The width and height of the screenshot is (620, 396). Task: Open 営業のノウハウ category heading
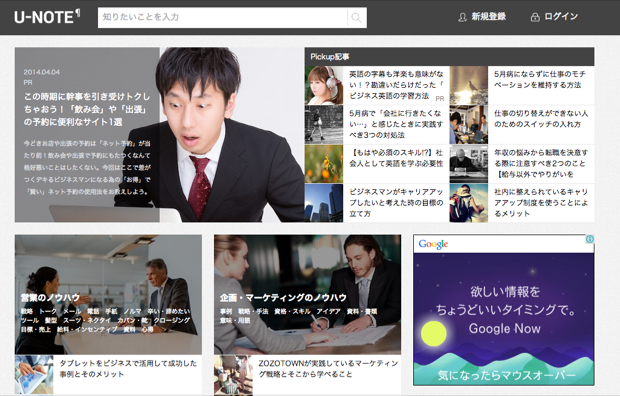[50, 297]
